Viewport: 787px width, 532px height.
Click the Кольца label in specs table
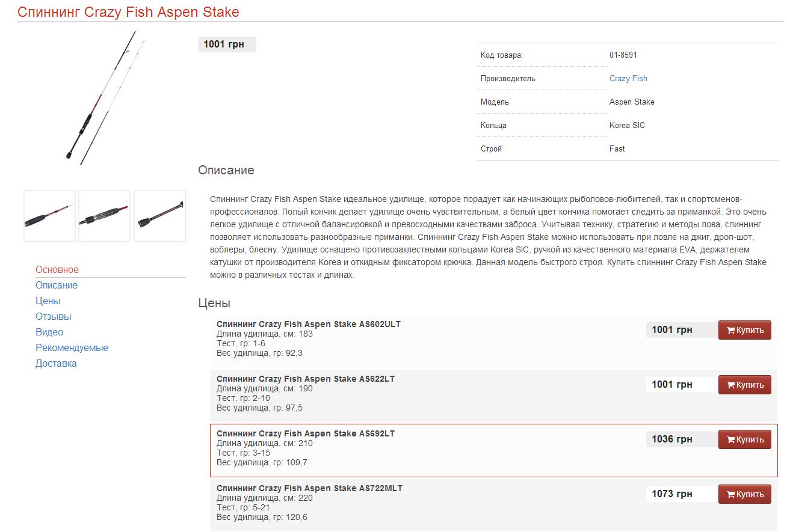493,125
